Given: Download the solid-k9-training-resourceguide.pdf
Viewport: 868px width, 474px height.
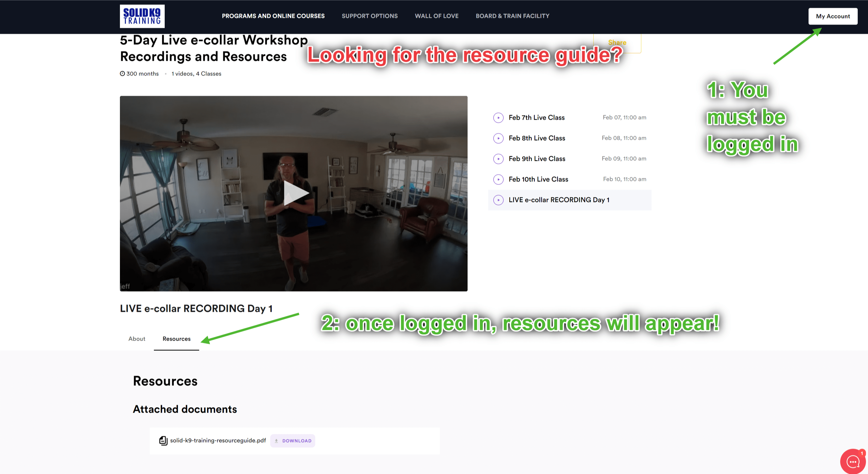Looking at the screenshot, I should pyautogui.click(x=293, y=440).
